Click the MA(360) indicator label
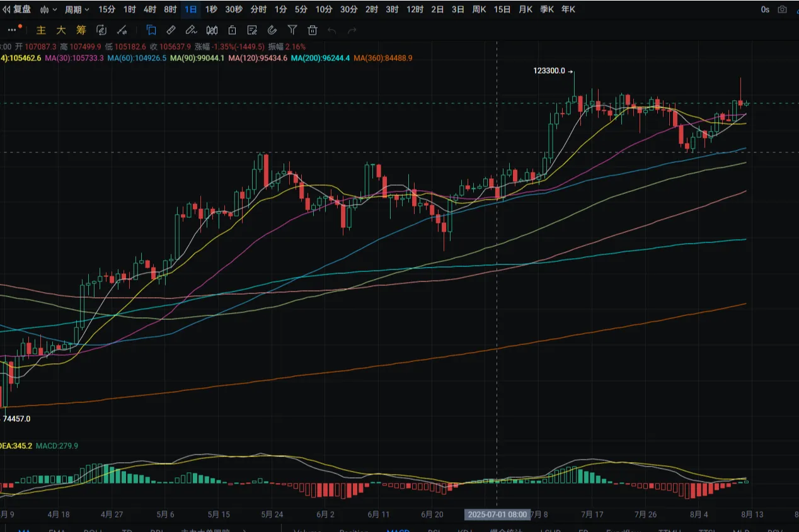 tap(383, 58)
